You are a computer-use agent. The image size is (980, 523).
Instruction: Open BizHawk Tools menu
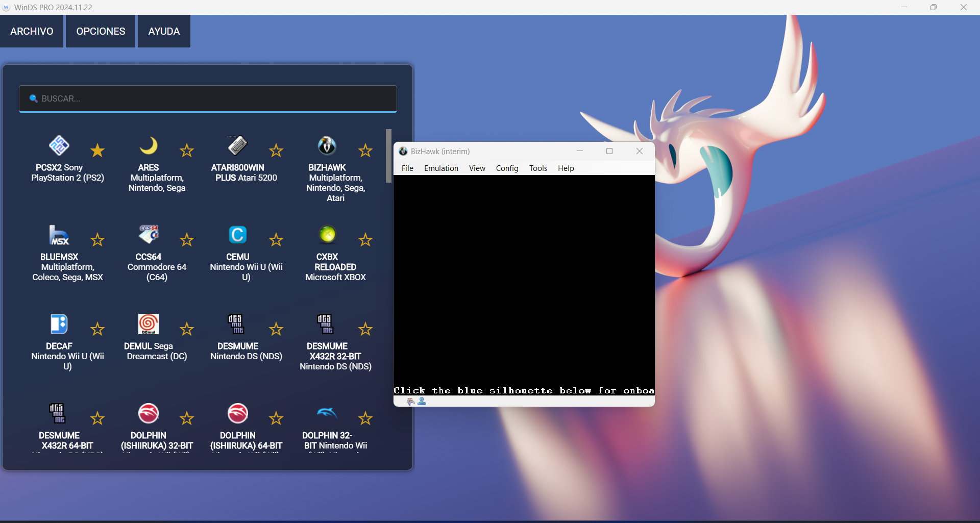[538, 168]
